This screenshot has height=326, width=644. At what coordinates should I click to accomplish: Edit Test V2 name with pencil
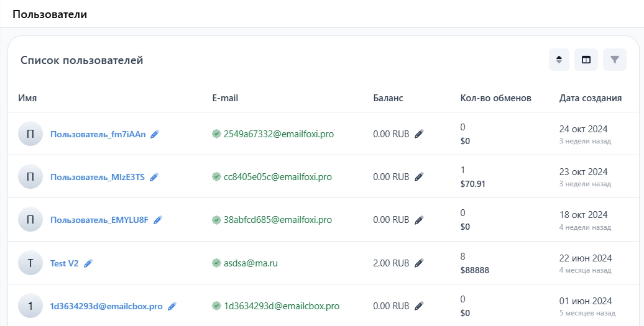[88, 263]
